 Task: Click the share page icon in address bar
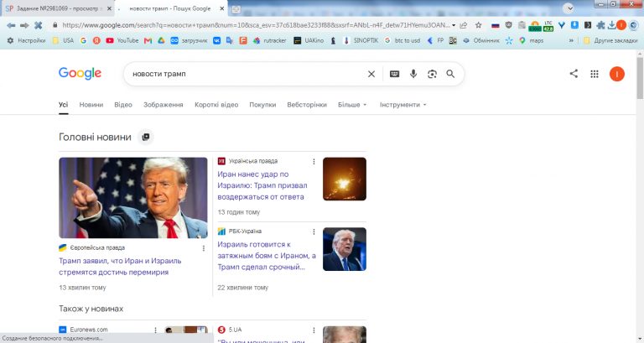point(464,25)
